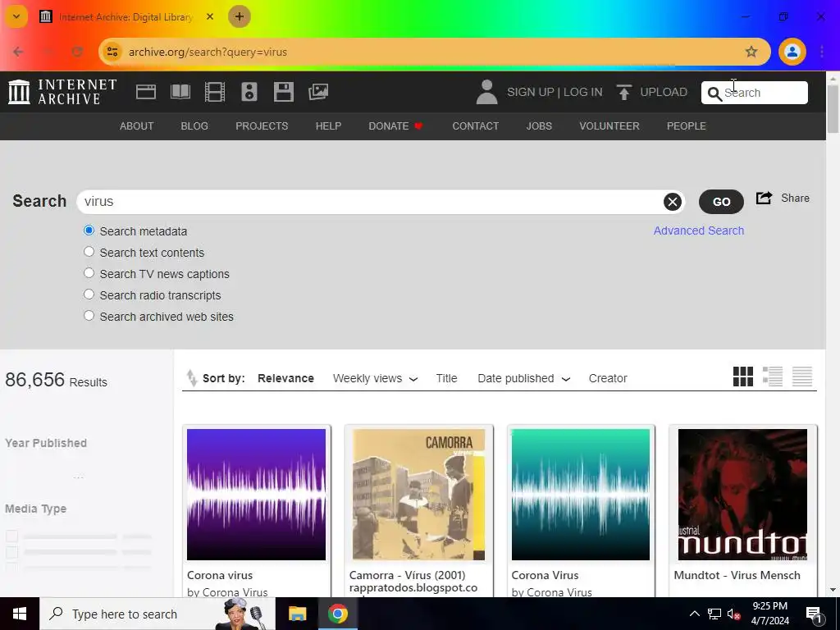Viewport: 840px width, 630px height.
Task: Switch to compact list view
Action: coord(802,376)
